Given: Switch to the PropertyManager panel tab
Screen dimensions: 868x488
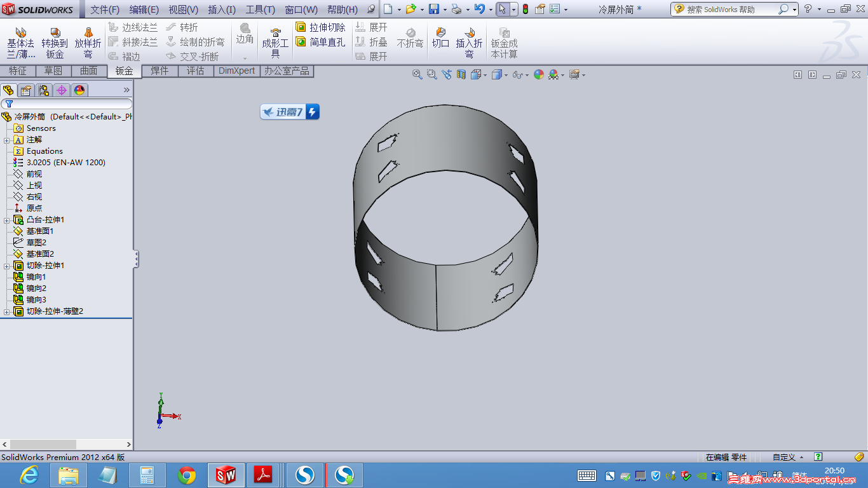Looking at the screenshot, I should pyautogui.click(x=26, y=90).
